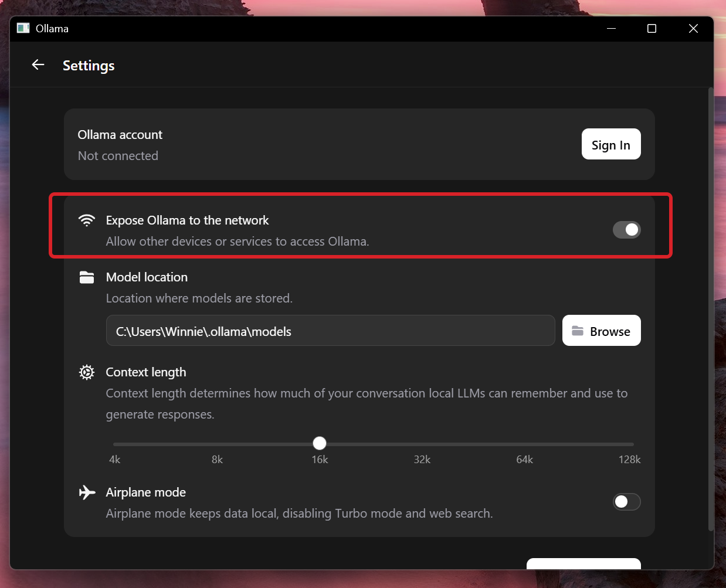
Task: Click the "Expose Ollama to the network" label
Action: point(187,220)
